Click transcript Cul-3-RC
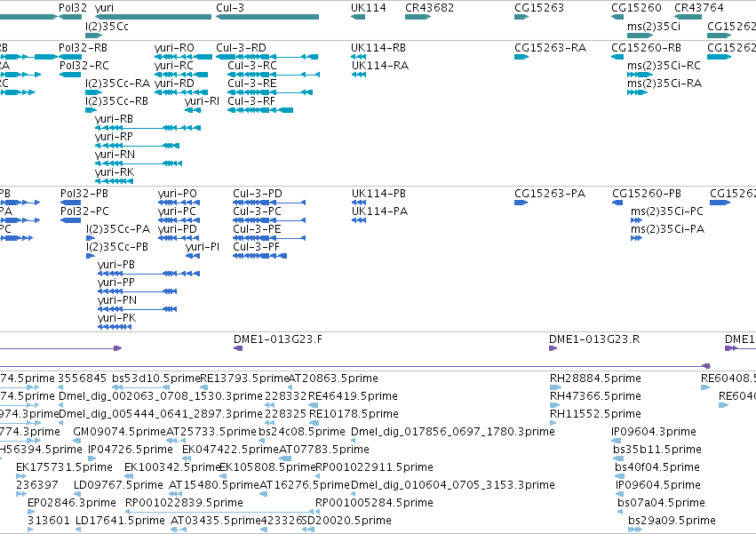This screenshot has height=534, width=756. click(x=252, y=65)
